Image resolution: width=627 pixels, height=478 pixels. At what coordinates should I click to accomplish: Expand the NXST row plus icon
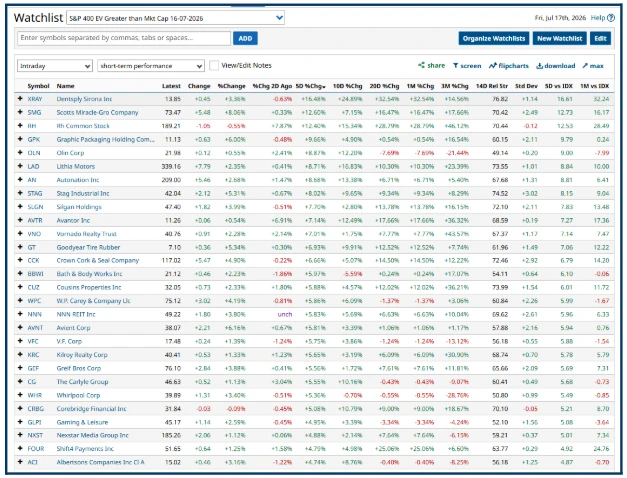coord(20,435)
